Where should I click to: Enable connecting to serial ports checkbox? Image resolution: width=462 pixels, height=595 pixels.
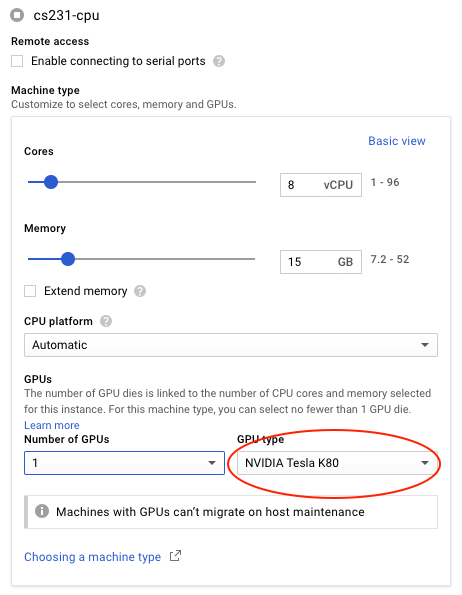pyautogui.click(x=17, y=61)
